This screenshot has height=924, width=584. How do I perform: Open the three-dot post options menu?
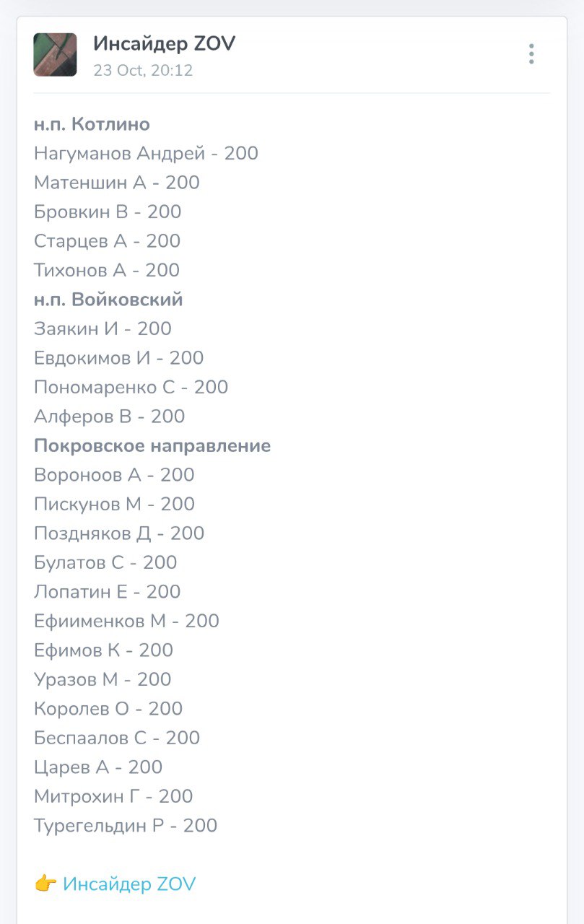tap(531, 54)
